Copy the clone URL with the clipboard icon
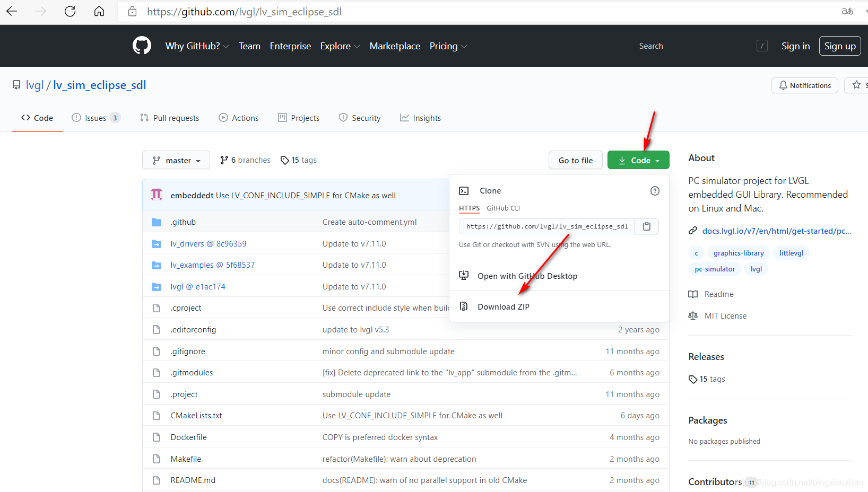The width and height of the screenshot is (868, 492). pos(647,226)
